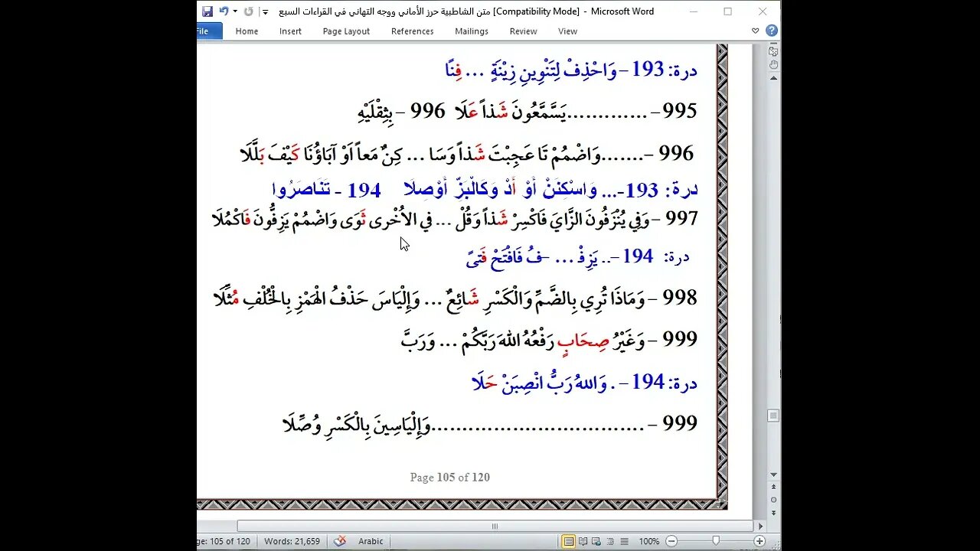Image resolution: width=980 pixels, height=551 pixels.
Task: Minimize the Word window
Action: [693, 11]
